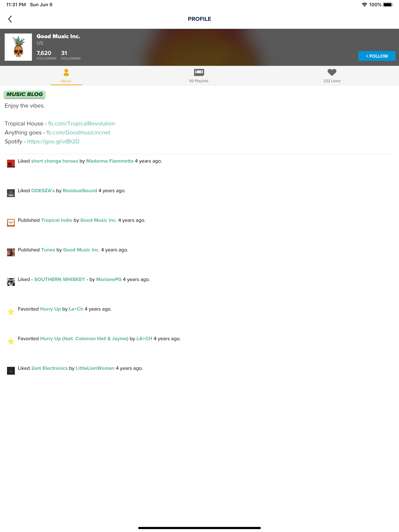Screen dimensions: 399x532
Task: Open the ODESZA's playlist link
Action: point(43,190)
